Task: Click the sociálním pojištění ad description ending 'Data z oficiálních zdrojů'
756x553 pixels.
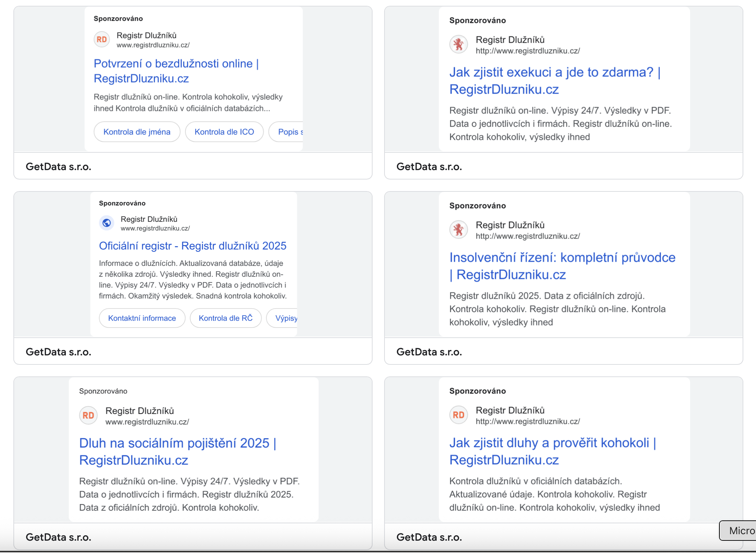Action: tap(189, 494)
